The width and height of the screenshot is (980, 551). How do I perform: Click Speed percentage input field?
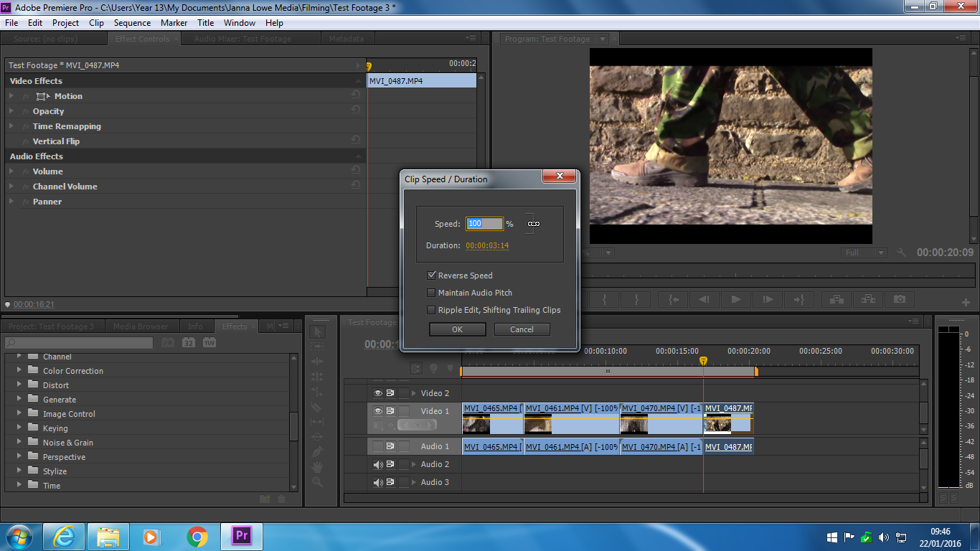(484, 224)
